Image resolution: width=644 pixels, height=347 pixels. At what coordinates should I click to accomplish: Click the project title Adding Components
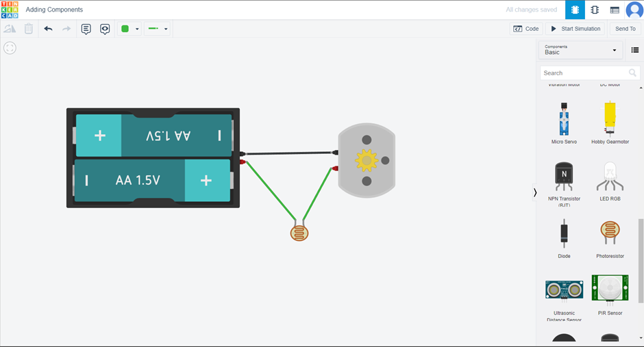[54, 10]
